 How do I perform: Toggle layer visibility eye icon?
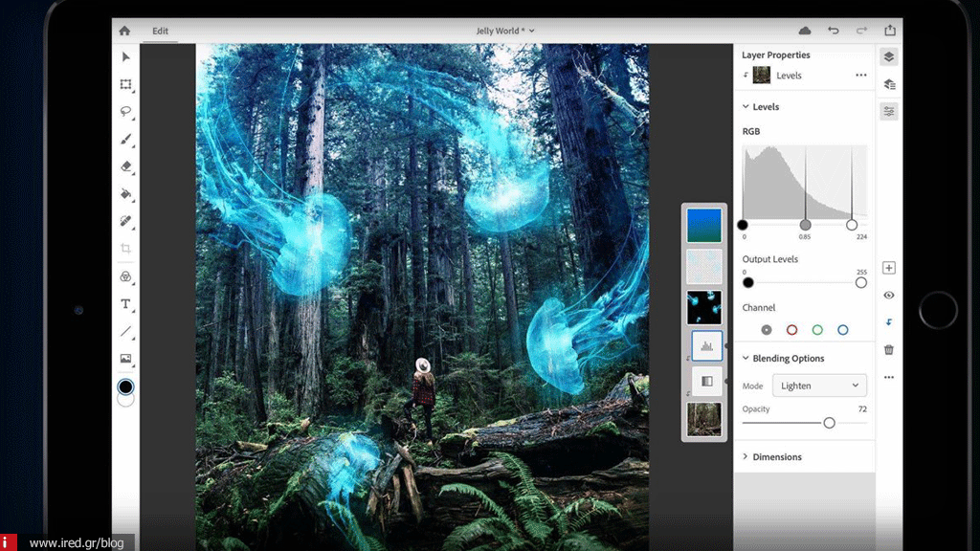(x=889, y=296)
